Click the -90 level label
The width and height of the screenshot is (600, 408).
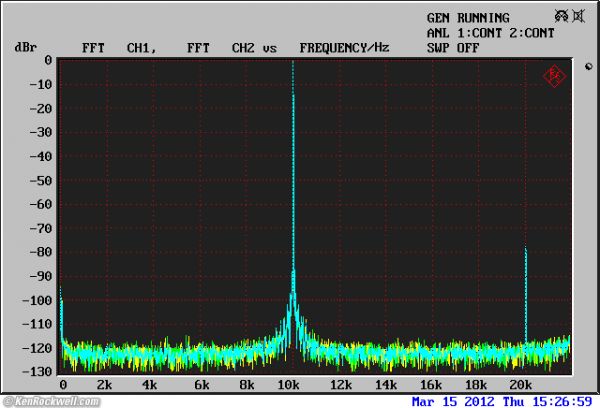point(41,276)
